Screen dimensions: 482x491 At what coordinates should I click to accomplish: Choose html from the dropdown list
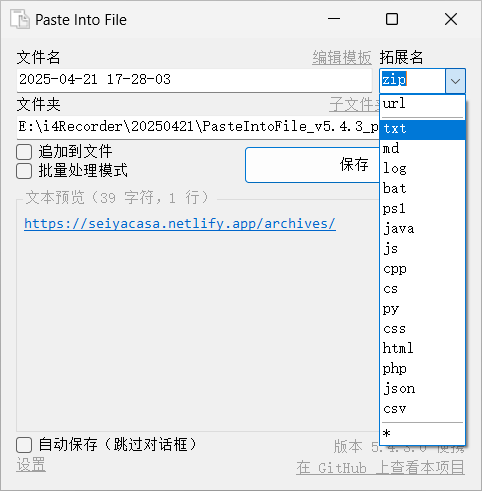point(422,349)
